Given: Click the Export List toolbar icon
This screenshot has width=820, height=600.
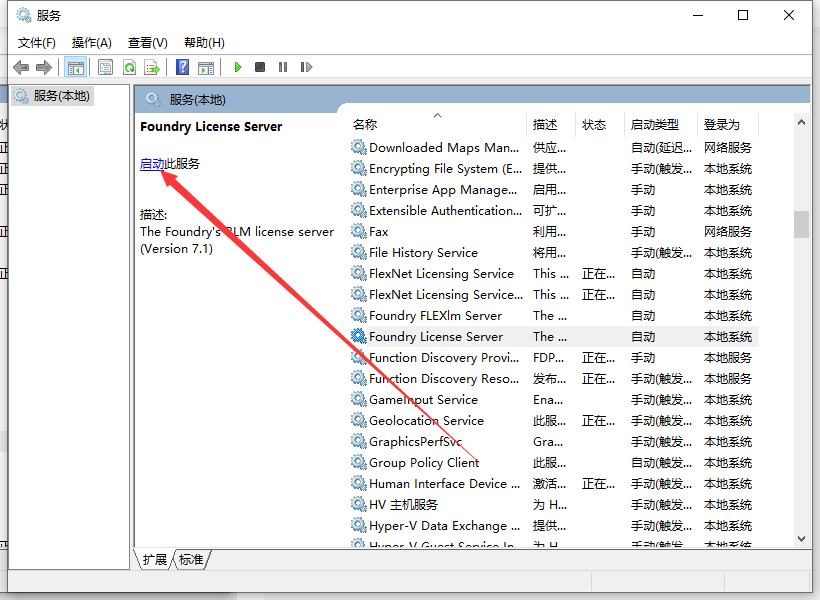Looking at the screenshot, I should [x=152, y=67].
